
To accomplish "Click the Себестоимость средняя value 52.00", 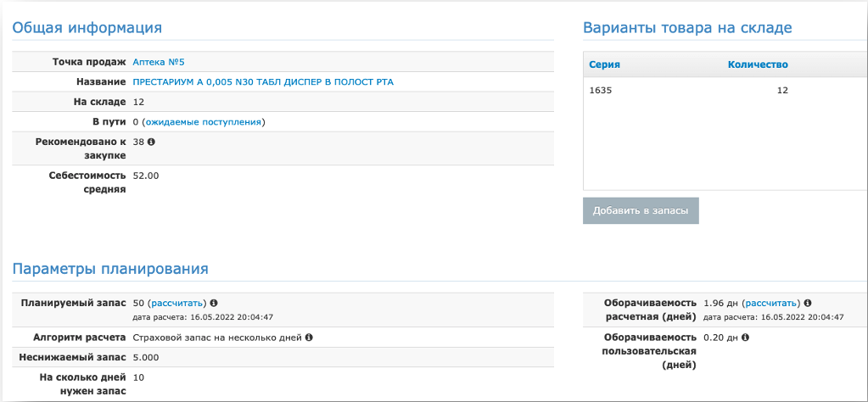I will click(x=146, y=176).
